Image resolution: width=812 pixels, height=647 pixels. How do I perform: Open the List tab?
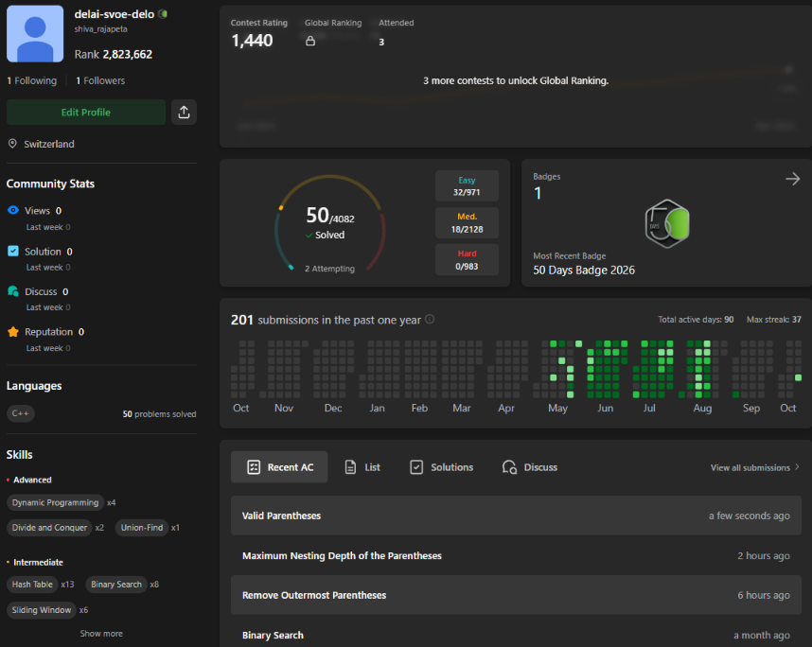pyautogui.click(x=362, y=467)
